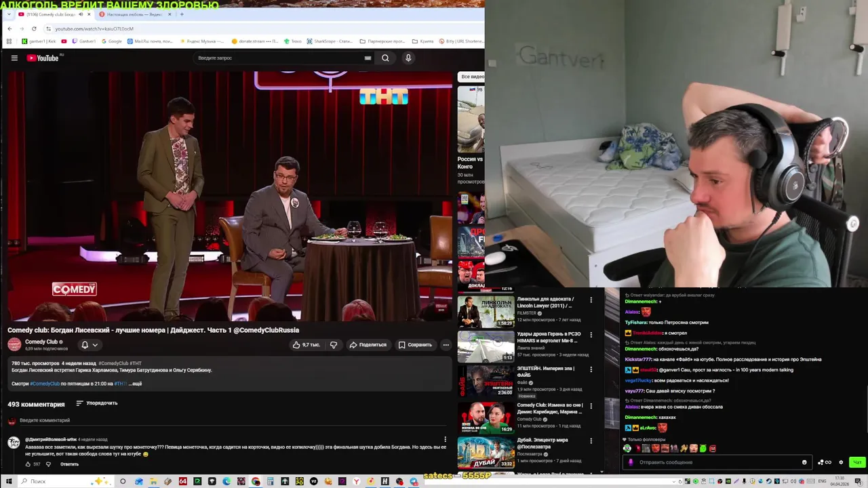This screenshot has width=868, height=488.
Task: Open the #ComedyClub hashtag link in description
Action: pyautogui.click(x=45, y=384)
